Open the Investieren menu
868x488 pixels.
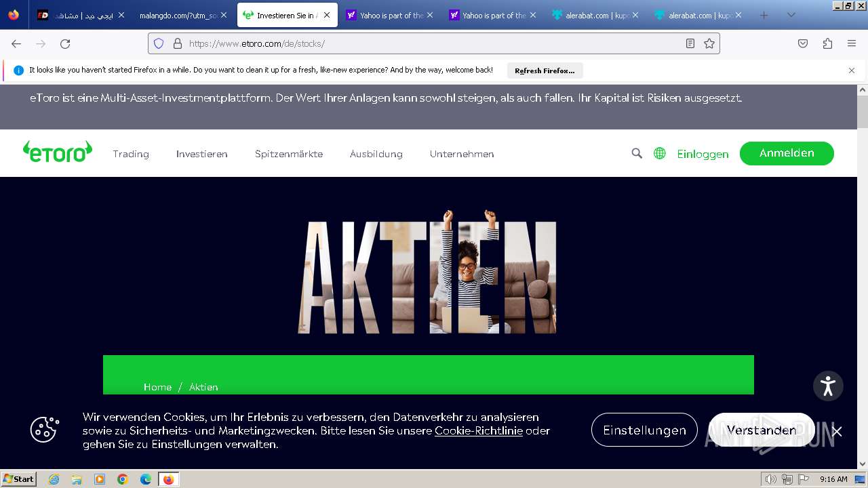click(x=202, y=154)
